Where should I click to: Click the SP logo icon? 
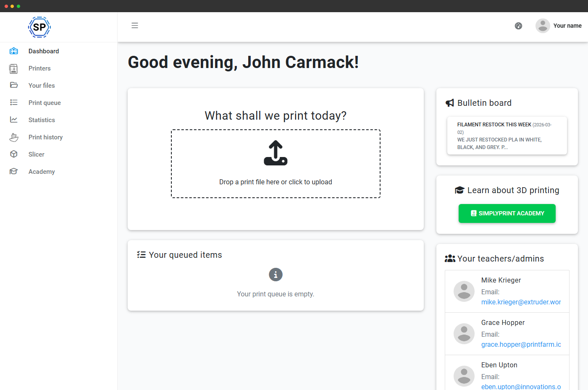pos(39,27)
